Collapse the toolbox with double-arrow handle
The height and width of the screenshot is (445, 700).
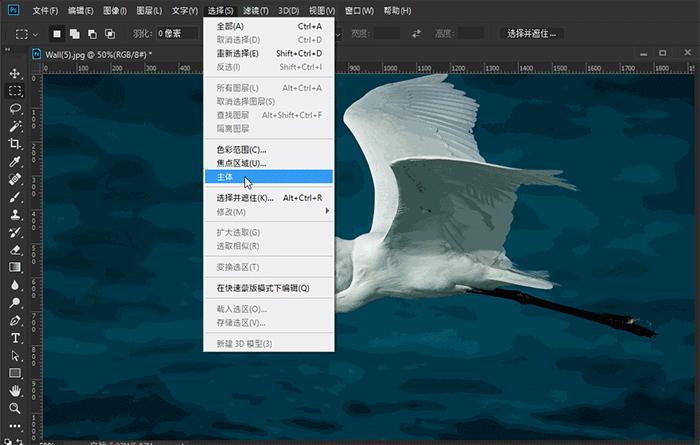[8, 49]
